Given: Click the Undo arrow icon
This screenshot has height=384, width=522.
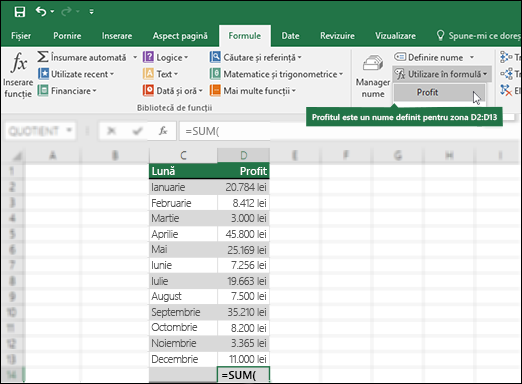Looking at the screenshot, I should click(41, 12).
